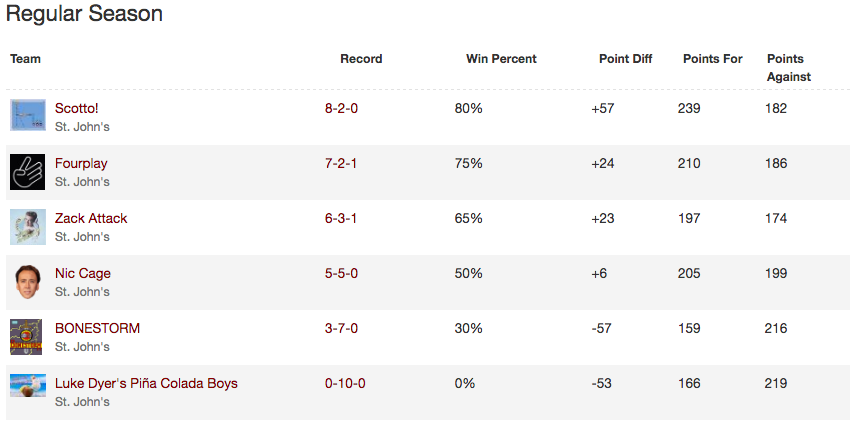Open the Scotto! team avatar

[28, 115]
